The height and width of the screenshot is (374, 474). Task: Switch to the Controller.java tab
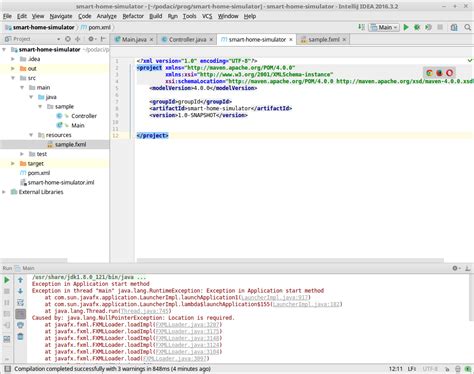pyautogui.click(x=187, y=39)
